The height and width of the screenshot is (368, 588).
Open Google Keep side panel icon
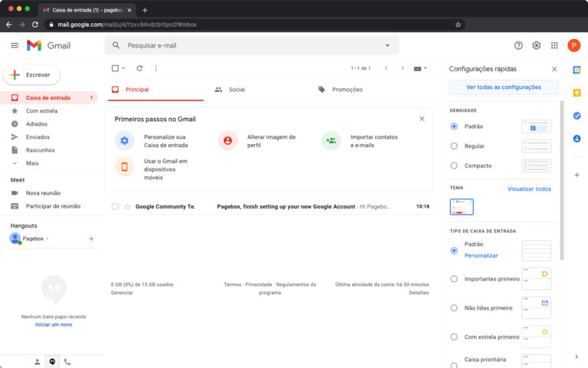pos(577,93)
